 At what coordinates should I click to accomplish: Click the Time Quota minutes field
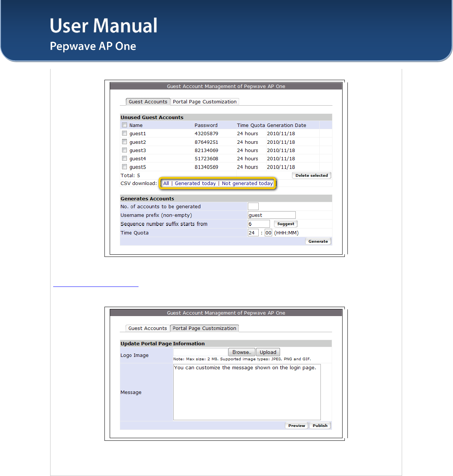[268, 233]
